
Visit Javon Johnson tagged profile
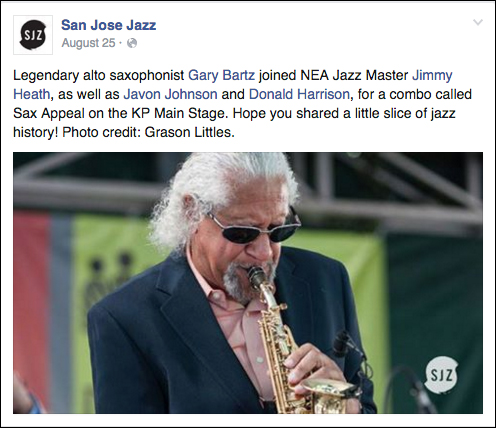coord(170,94)
